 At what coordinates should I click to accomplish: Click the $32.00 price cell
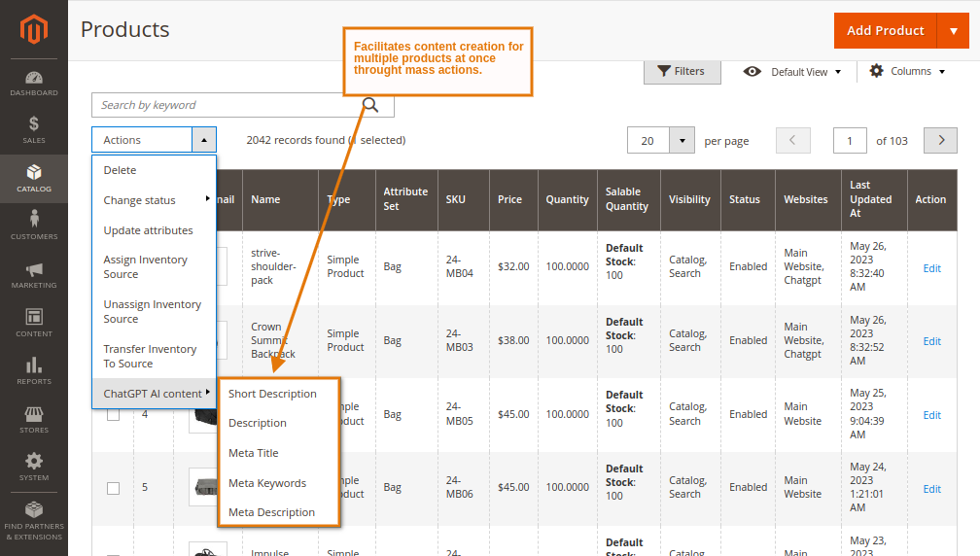[x=513, y=266]
